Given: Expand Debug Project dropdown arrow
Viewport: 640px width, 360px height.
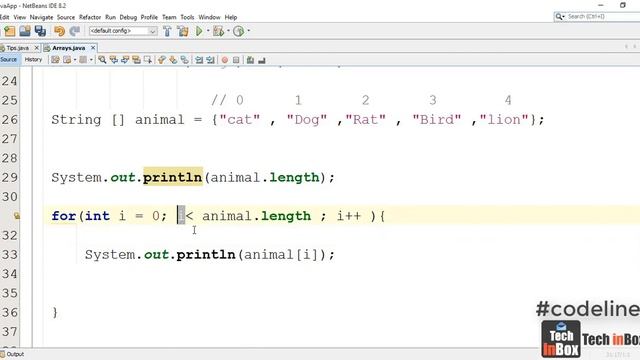Looking at the screenshot, I should (x=228, y=31).
